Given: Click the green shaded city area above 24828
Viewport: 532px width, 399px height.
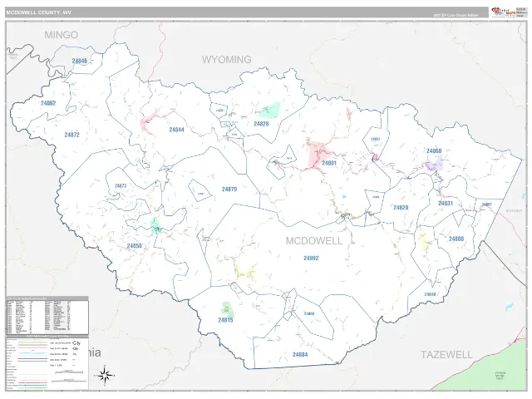Looking at the screenshot, I should click(272, 110).
